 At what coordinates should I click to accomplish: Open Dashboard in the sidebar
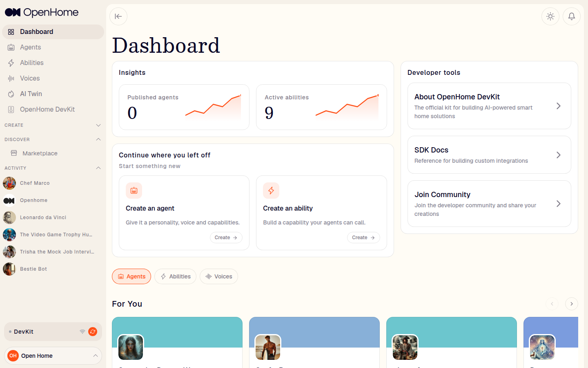coord(53,32)
